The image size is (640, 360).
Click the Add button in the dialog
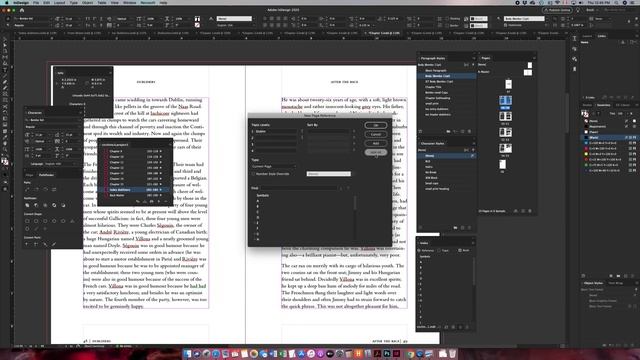376,143
